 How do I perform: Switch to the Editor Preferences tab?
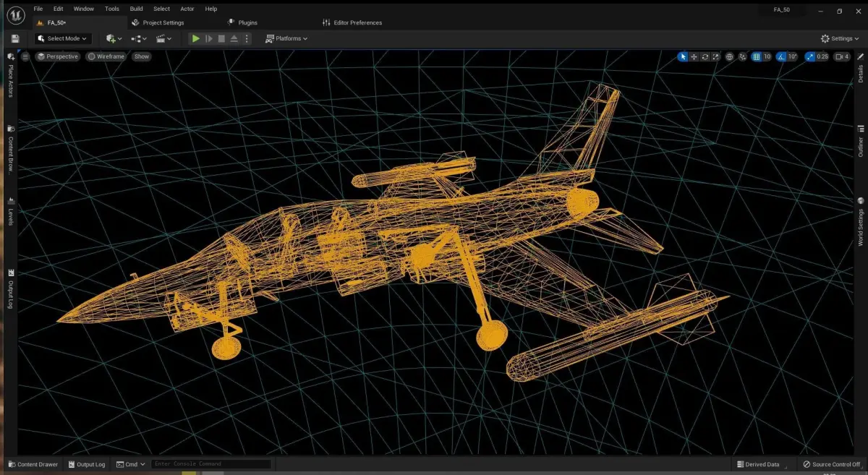[352, 22]
